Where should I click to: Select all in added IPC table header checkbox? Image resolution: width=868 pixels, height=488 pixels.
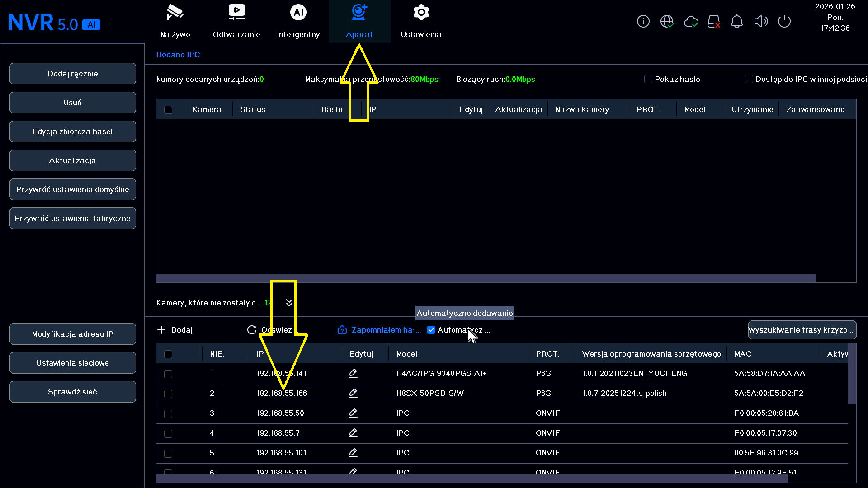click(x=168, y=109)
